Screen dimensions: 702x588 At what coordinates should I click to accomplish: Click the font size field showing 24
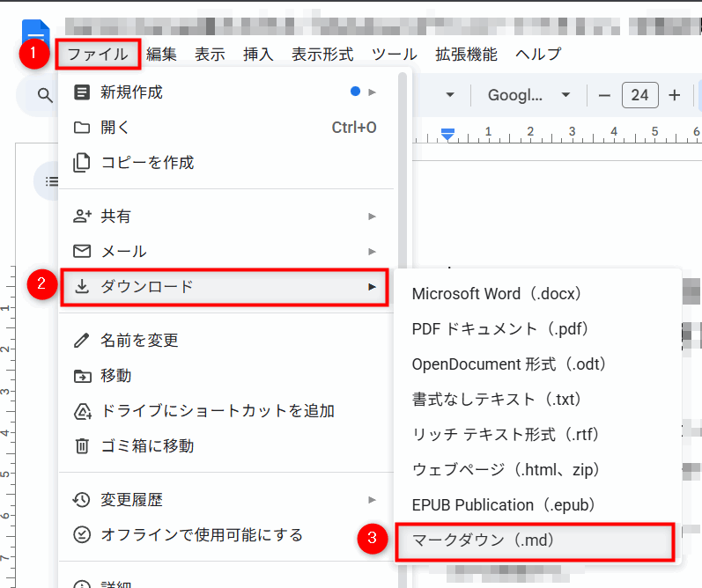pyautogui.click(x=639, y=95)
